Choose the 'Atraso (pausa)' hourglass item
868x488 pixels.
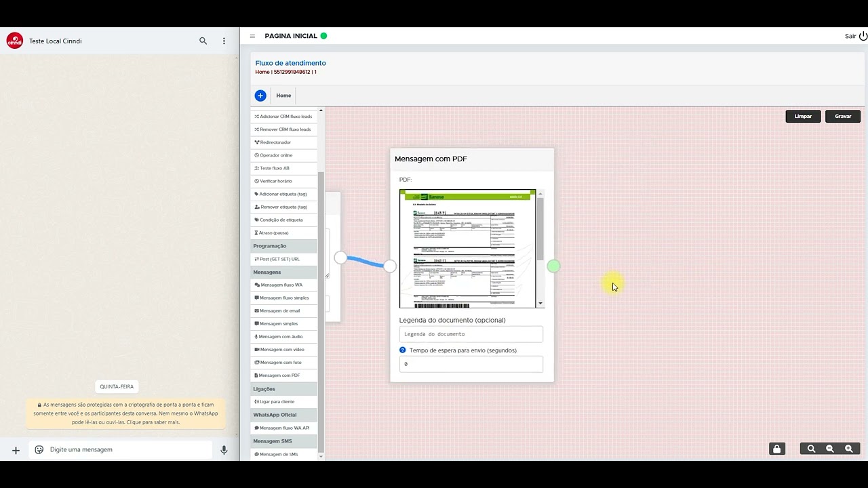coord(283,232)
